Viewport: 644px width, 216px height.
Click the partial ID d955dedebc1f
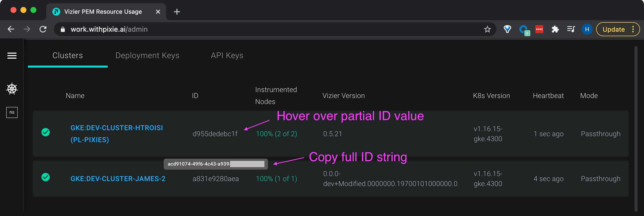(x=215, y=134)
